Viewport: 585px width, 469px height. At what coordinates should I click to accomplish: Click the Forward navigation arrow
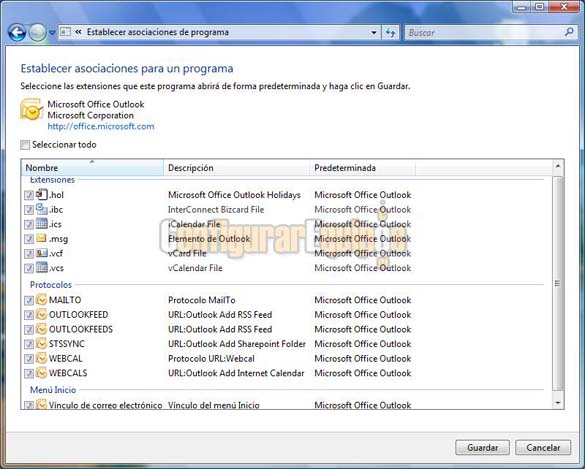pos(37,33)
